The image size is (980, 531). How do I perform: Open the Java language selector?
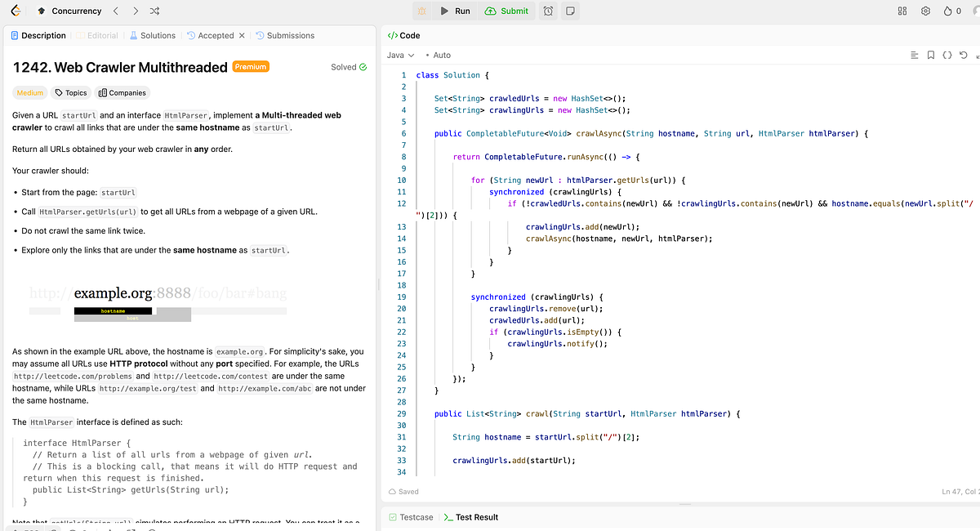point(398,55)
